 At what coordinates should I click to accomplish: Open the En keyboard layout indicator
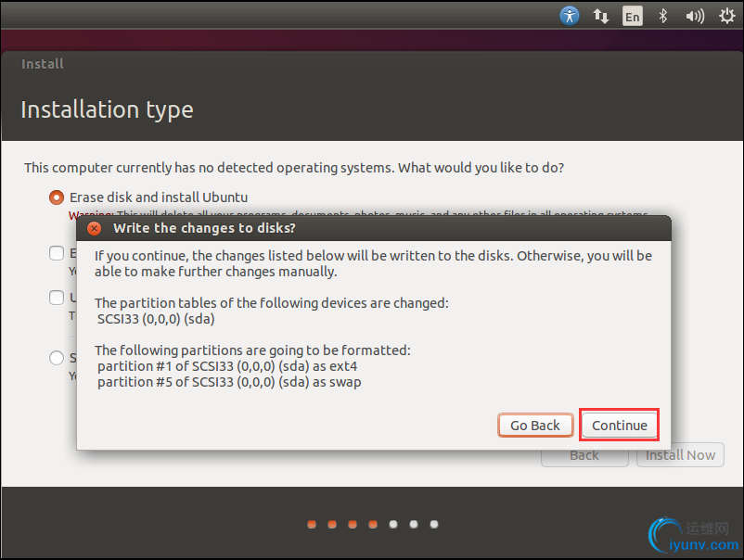tap(632, 16)
